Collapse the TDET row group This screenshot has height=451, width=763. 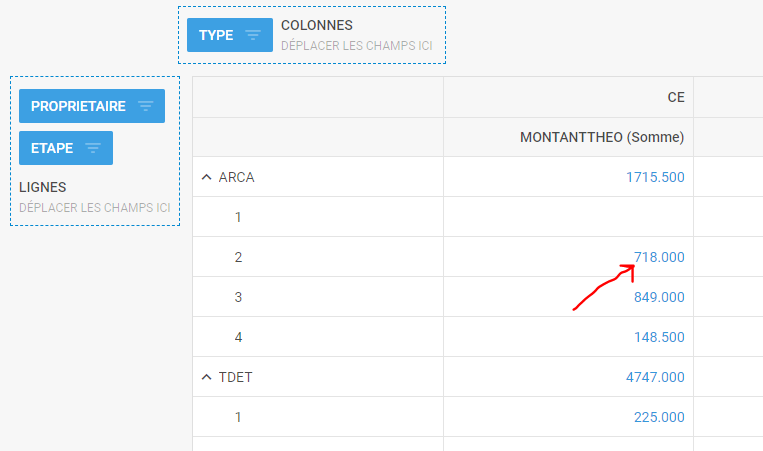(207, 377)
